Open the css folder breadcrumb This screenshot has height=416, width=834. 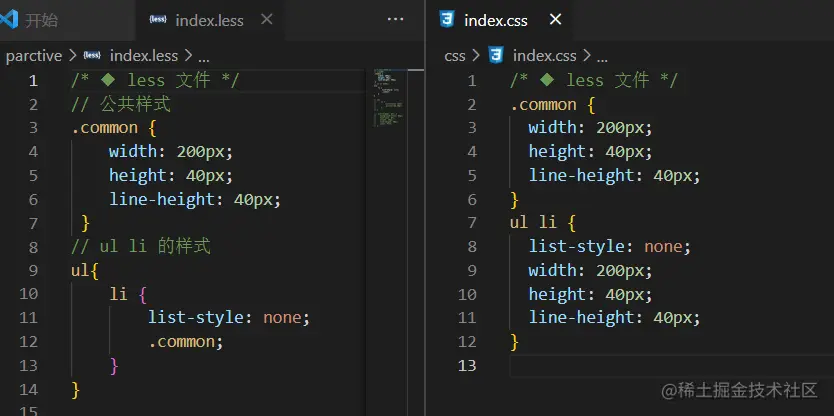(x=455, y=55)
